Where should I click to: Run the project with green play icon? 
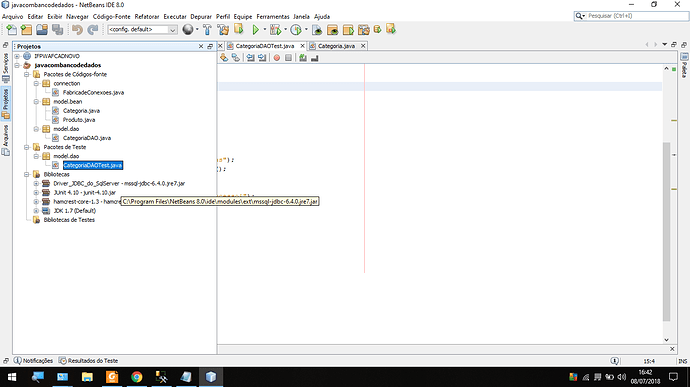tap(256, 29)
